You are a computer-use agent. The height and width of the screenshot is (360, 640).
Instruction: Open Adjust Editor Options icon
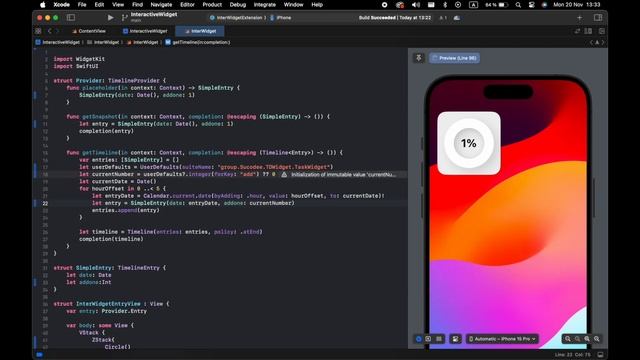588,31
